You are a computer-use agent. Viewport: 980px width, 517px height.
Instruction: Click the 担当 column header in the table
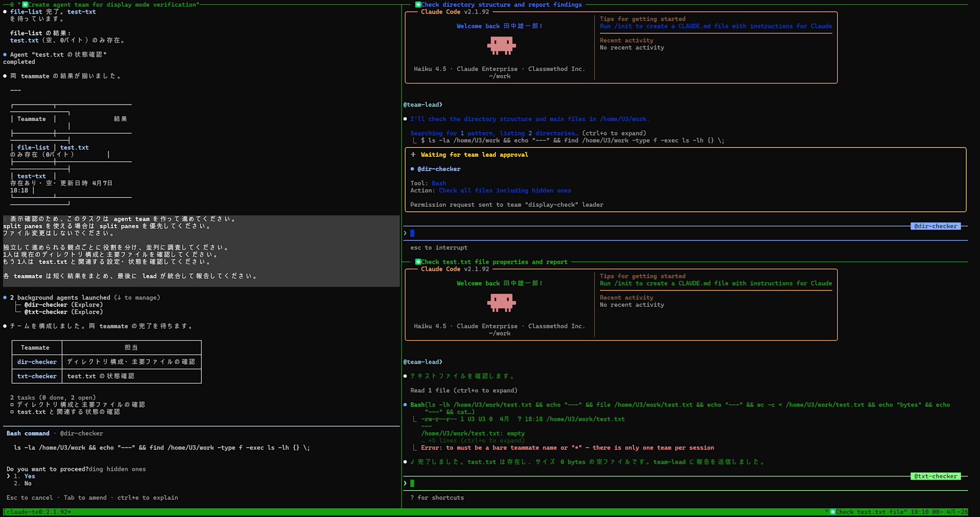(x=131, y=347)
